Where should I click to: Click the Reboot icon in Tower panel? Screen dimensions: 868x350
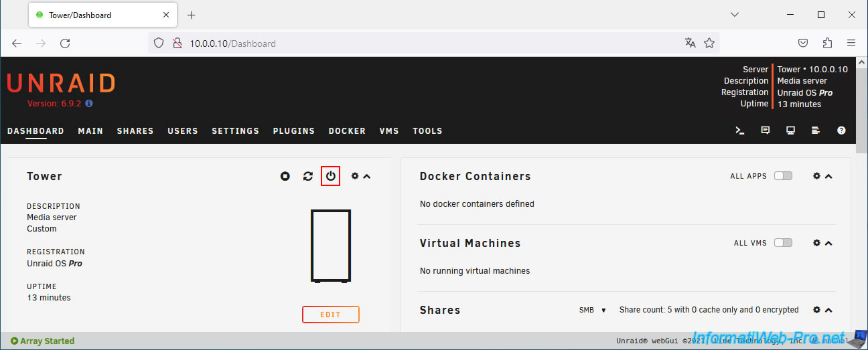coord(308,176)
